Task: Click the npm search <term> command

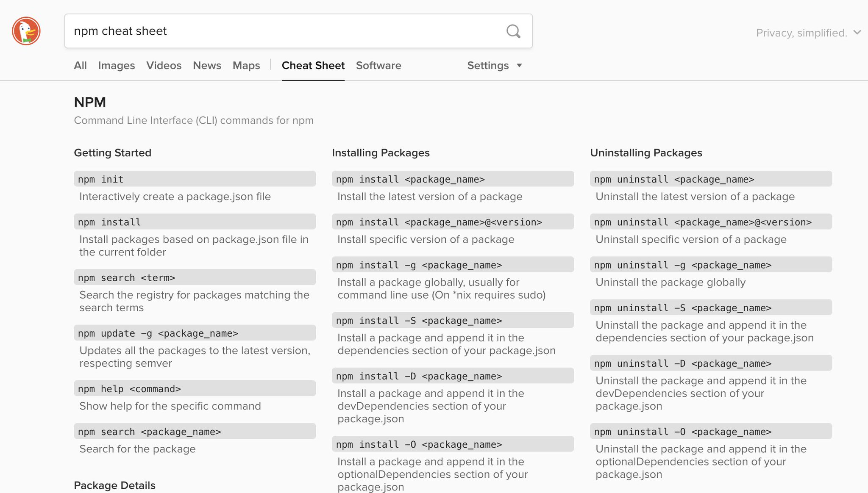Action: click(x=195, y=277)
